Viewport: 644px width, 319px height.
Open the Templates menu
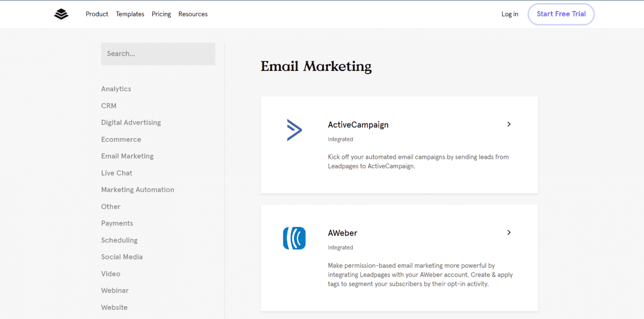click(130, 14)
